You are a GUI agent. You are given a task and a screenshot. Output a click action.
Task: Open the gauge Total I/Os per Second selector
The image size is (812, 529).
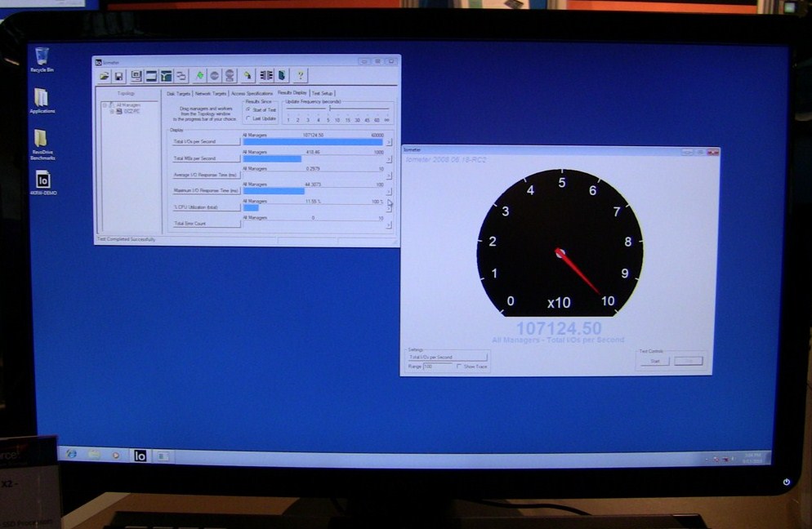click(x=447, y=357)
